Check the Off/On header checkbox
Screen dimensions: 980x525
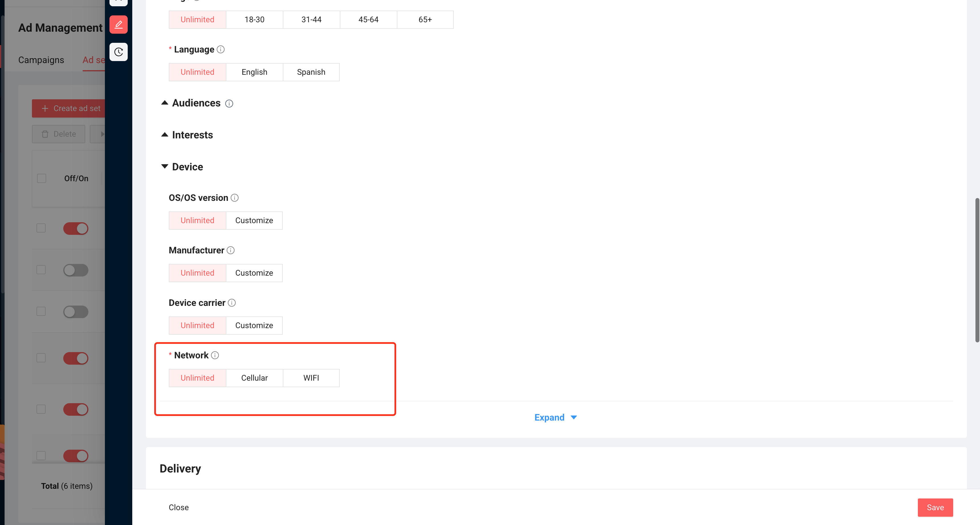41,179
